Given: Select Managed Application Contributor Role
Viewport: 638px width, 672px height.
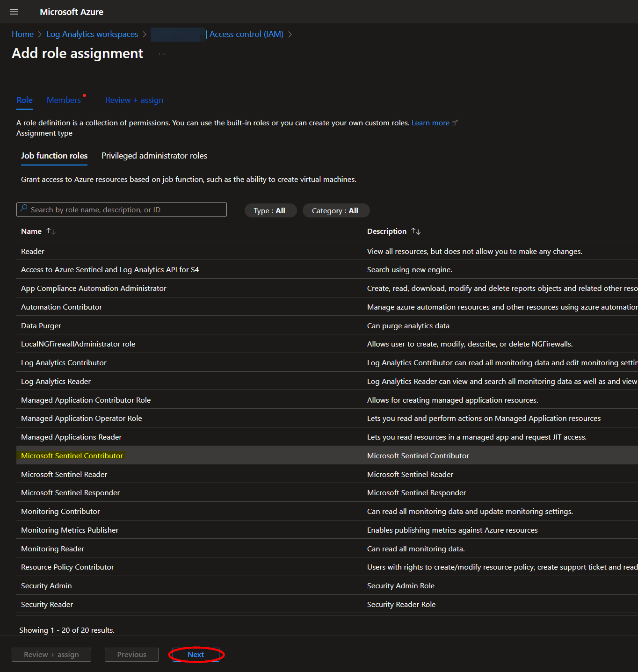Looking at the screenshot, I should [327, 400].
